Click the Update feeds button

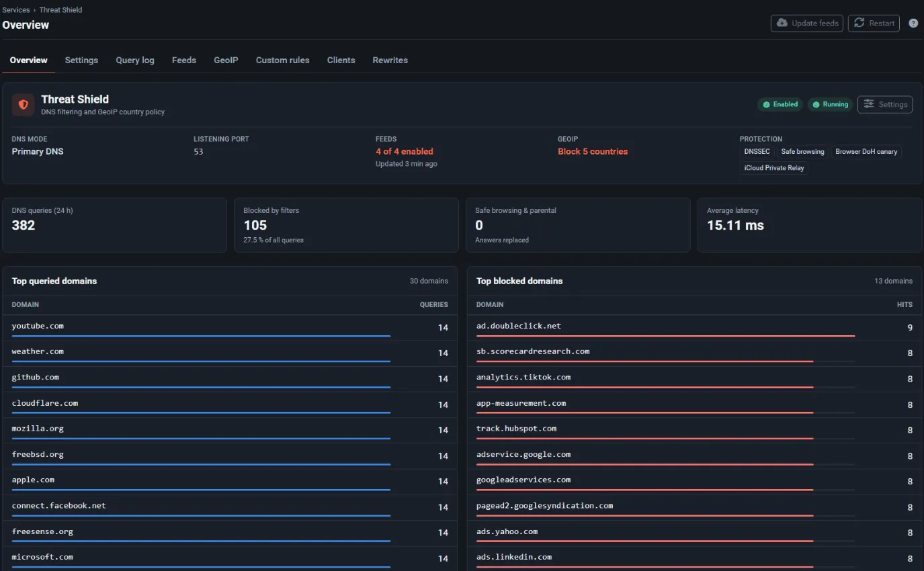point(807,23)
